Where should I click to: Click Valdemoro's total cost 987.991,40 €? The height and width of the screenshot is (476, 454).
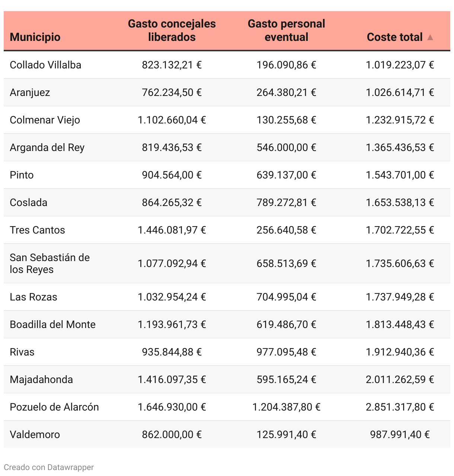click(x=400, y=435)
